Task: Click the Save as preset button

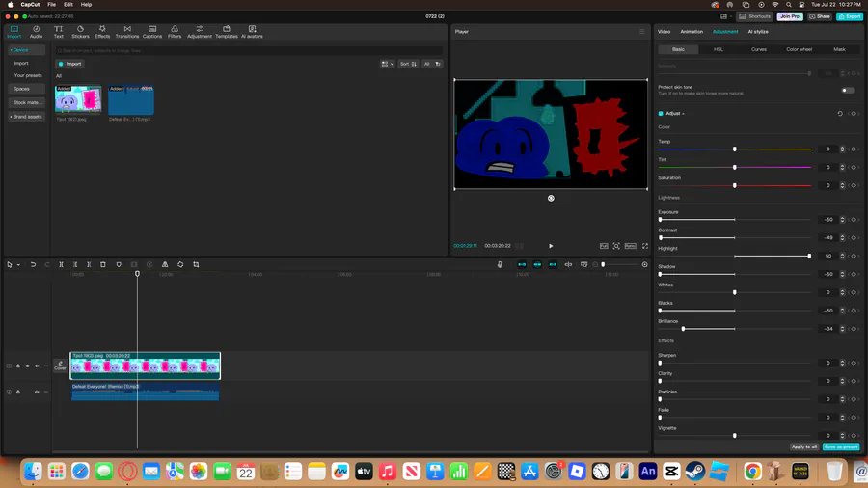Action: (x=841, y=447)
